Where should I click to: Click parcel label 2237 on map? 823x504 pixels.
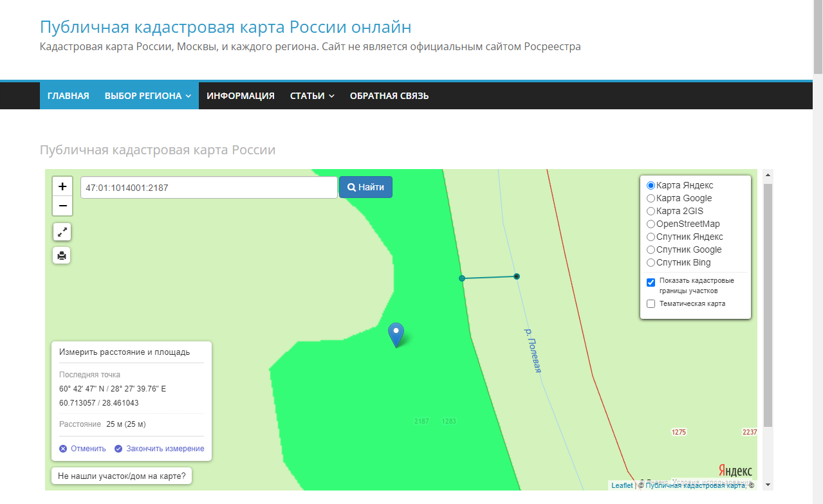[x=750, y=432]
